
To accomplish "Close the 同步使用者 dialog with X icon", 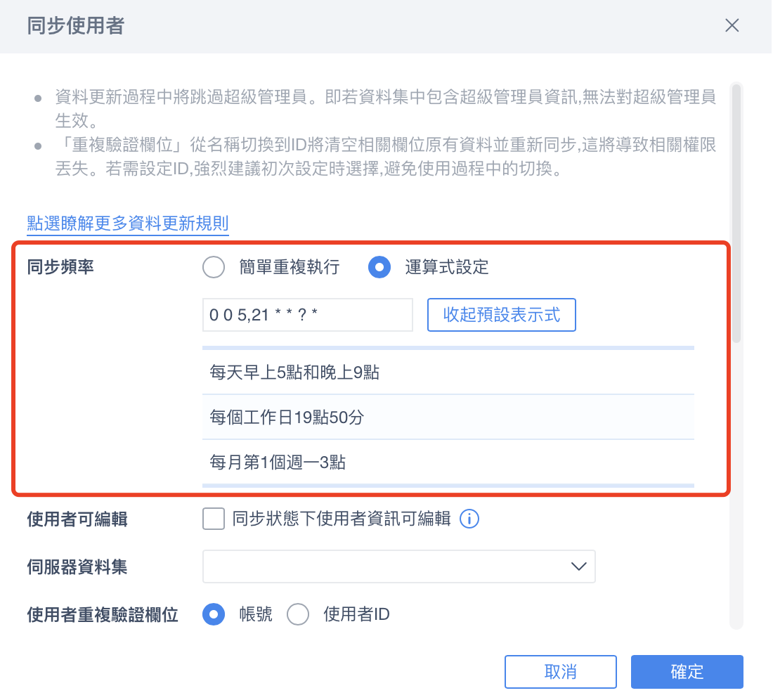I will coord(732,25).
